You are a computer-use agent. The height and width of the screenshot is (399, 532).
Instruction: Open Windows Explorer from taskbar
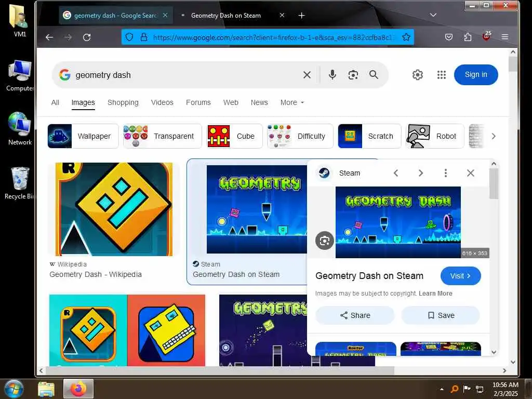(x=46, y=389)
